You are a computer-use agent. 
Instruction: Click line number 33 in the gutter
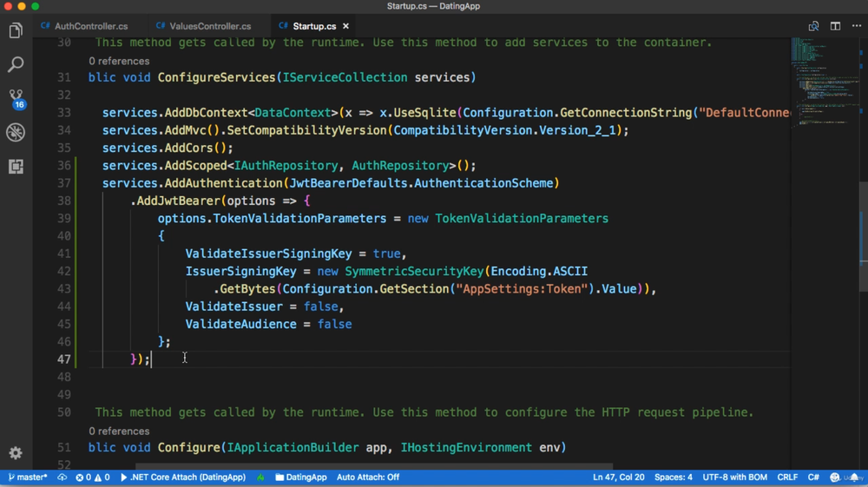[x=64, y=112]
